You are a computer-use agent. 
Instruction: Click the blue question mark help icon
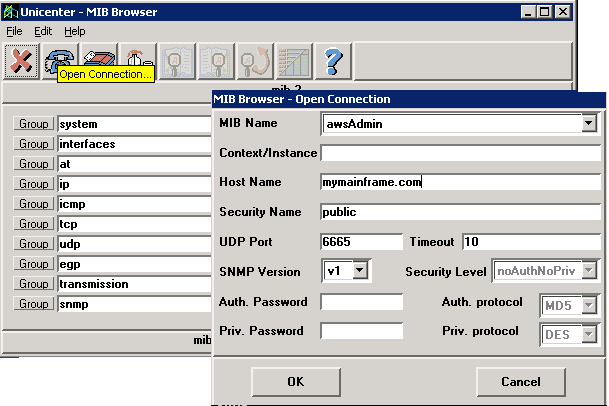coord(331,61)
